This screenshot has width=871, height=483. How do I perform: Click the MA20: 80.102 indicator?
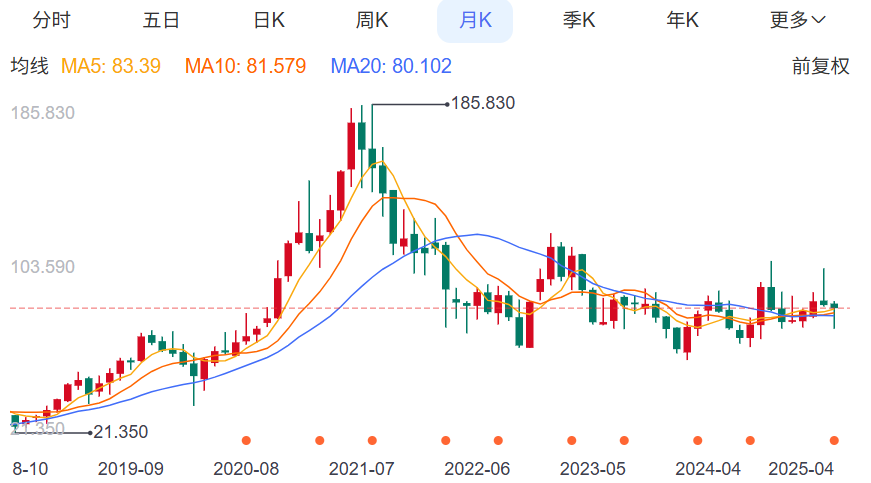(x=391, y=66)
